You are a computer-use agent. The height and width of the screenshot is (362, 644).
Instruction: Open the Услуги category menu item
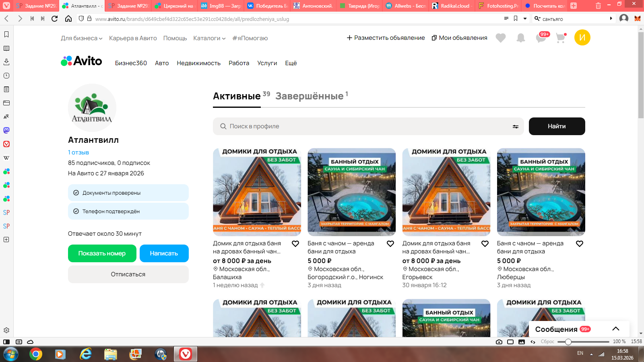267,63
